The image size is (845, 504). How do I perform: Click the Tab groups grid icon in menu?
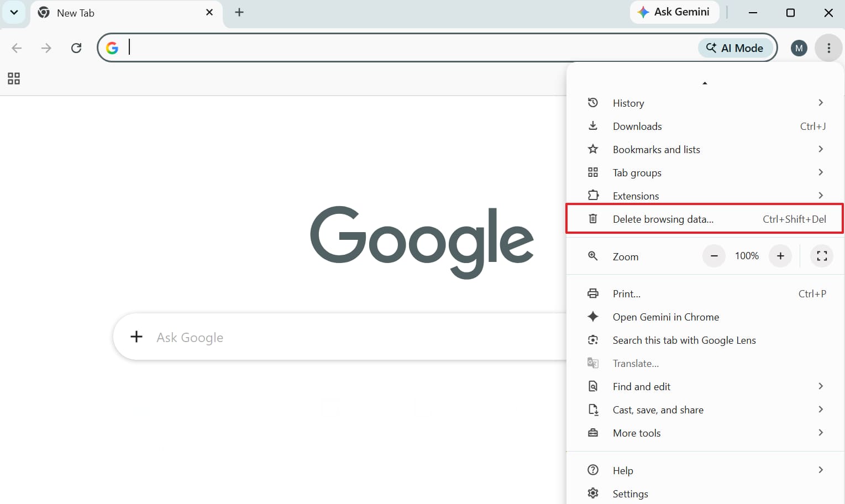pyautogui.click(x=593, y=172)
